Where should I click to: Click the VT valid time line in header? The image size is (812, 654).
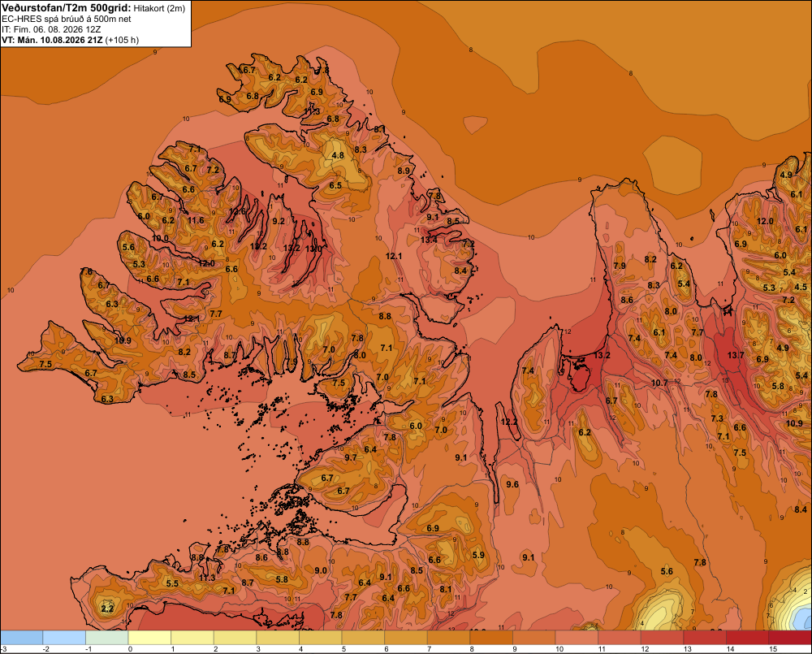pyautogui.click(x=70, y=40)
